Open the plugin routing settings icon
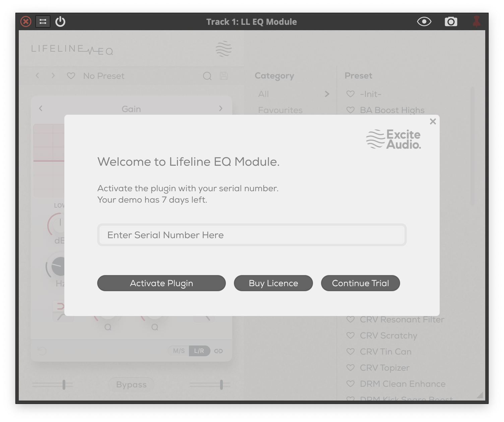The height and width of the screenshot is (422, 504). (x=43, y=22)
